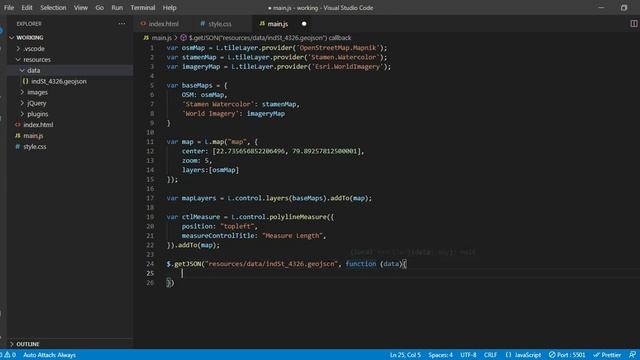The image size is (640, 360).
Task: Click main.js in the breadcrumb
Action: tap(162, 38)
